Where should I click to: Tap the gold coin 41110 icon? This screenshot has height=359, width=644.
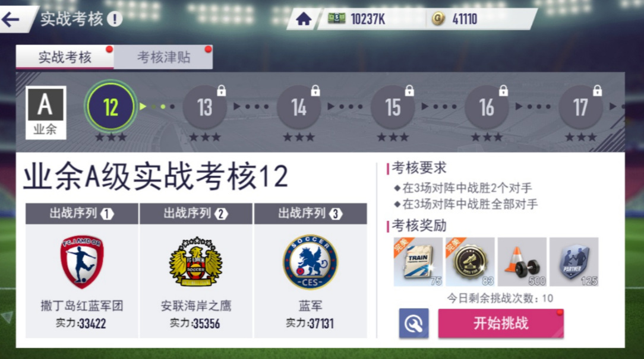click(x=438, y=19)
